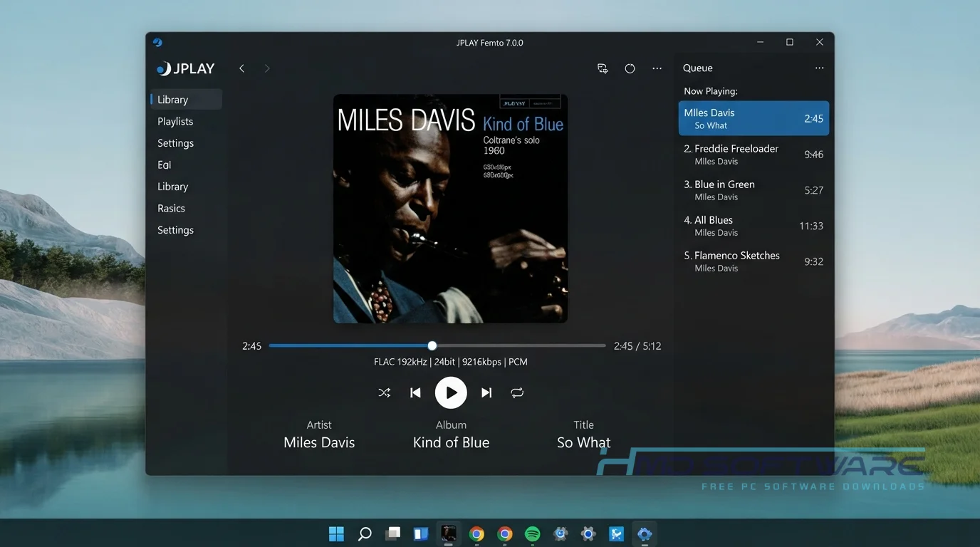Viewport: 980px width, 547px height.
Task: Click the cast-to-device icon in top toolbar
Action: 603,68
